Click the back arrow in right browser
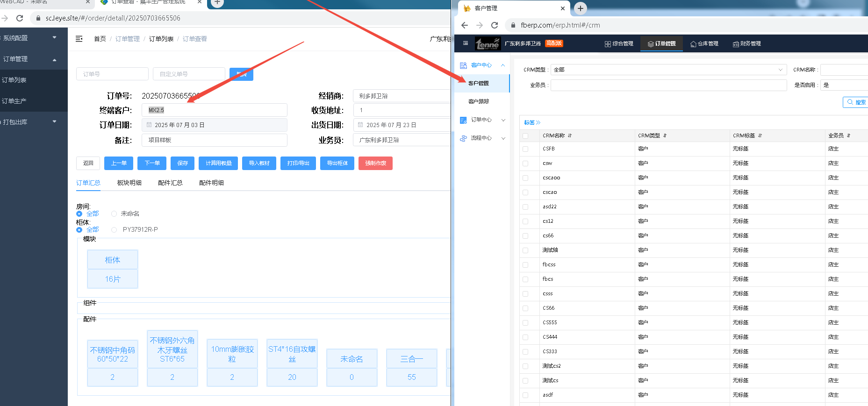The width and height of the screenshot is (868, 406). click(x=464, y=25)
